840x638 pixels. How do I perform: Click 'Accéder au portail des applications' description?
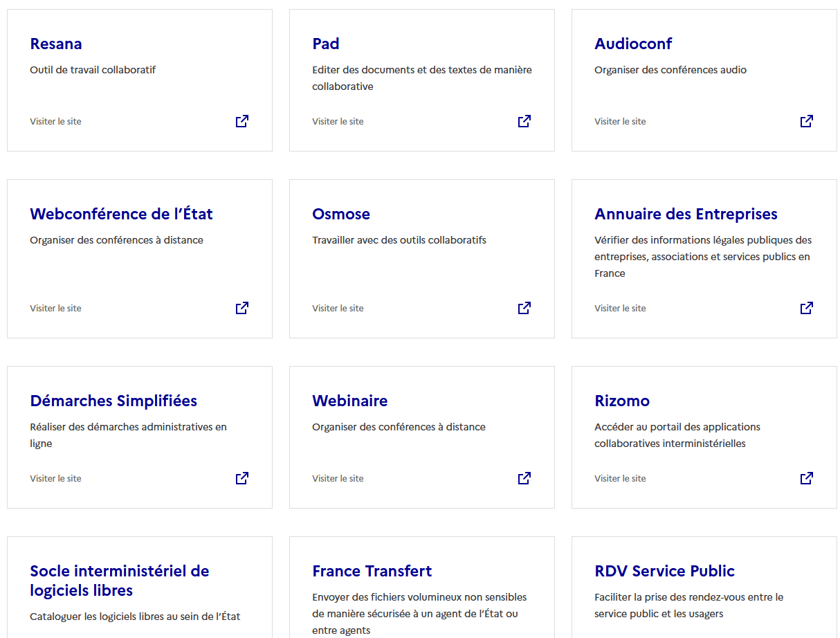[x=677, y=435]
